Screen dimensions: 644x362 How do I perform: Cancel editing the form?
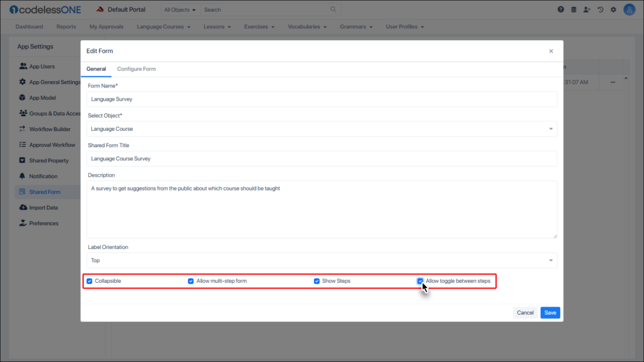(x=525, y=313)
